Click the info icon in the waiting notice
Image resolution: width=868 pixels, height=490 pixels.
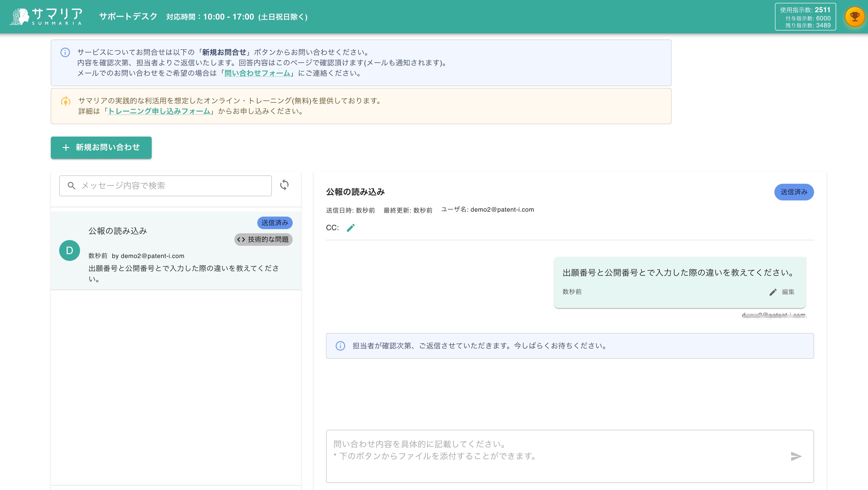coord(340,346)
